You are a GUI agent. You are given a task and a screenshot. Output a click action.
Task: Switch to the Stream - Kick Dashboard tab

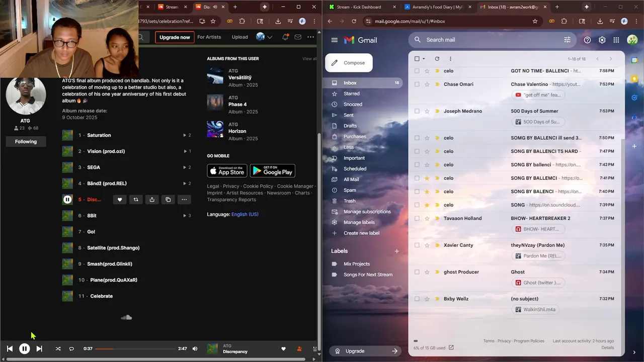coord(359,7)
